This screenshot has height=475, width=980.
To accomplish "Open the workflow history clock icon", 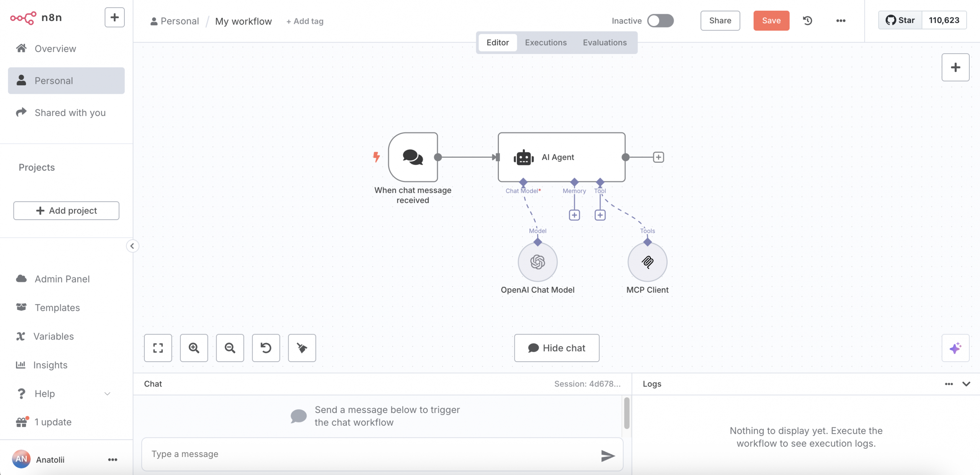I will tap(807, 21).
